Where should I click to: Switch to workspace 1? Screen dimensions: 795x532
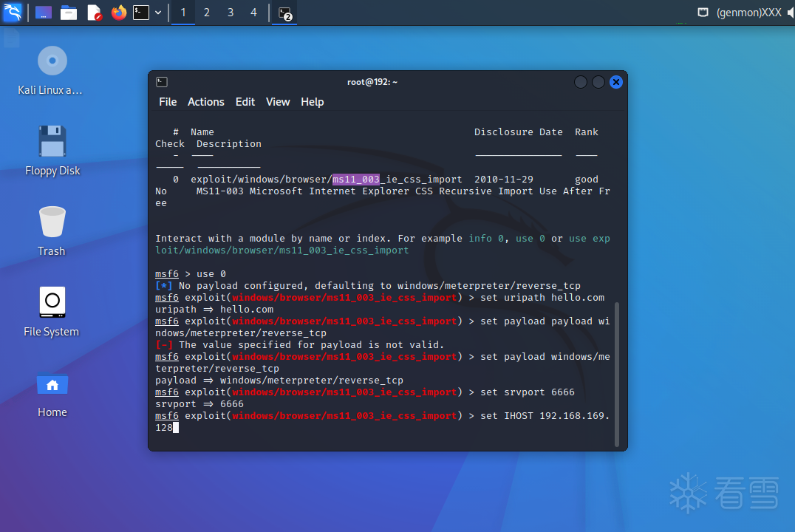point(183,12)
